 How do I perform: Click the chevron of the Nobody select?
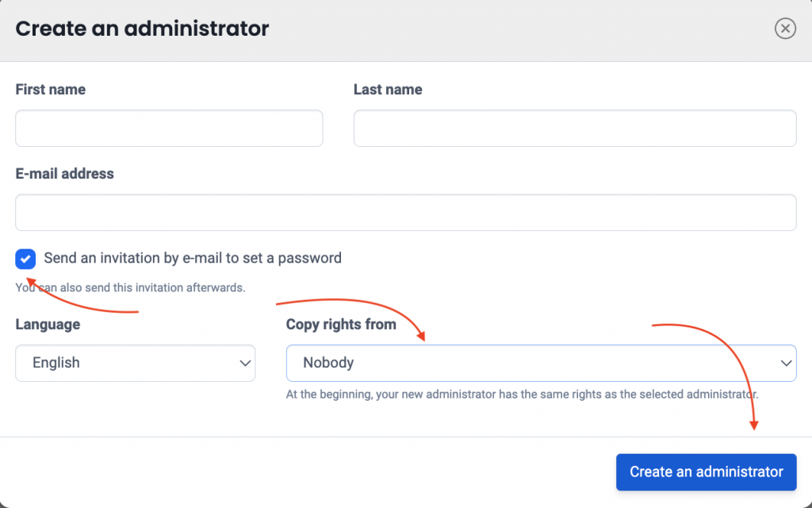coord(786,364)
